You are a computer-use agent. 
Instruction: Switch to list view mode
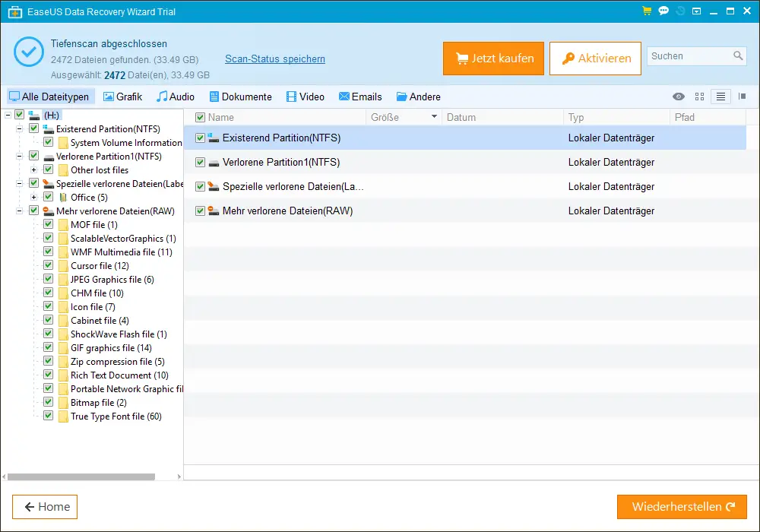(720, 97)
